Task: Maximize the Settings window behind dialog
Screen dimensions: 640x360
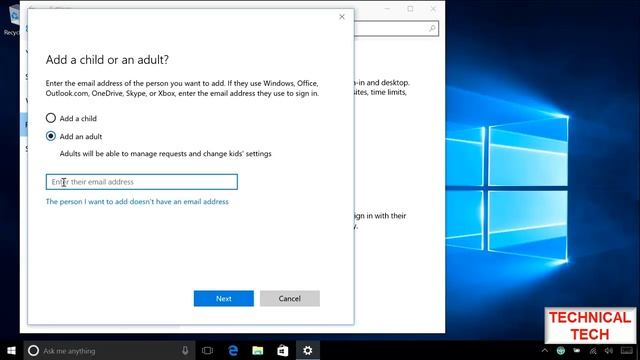Action: (410, 9)
